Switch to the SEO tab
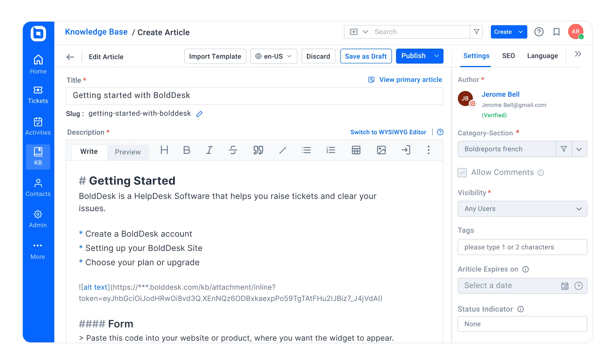This screenshot has height=364, width=615. point(509,56)
